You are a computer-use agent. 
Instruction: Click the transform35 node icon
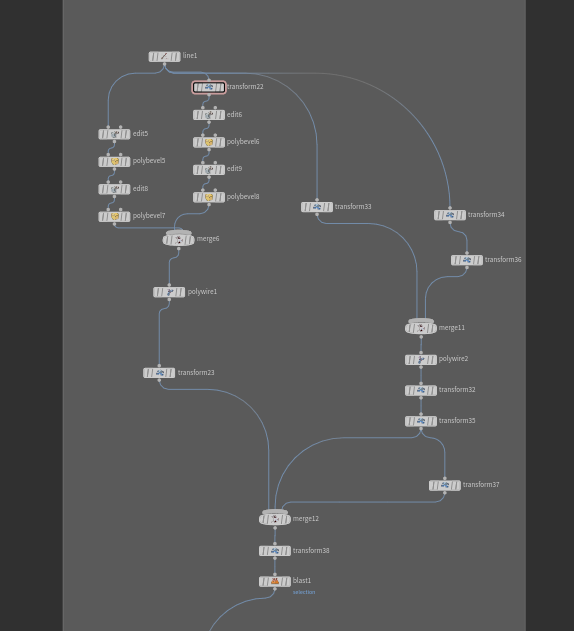pos(421,421)
